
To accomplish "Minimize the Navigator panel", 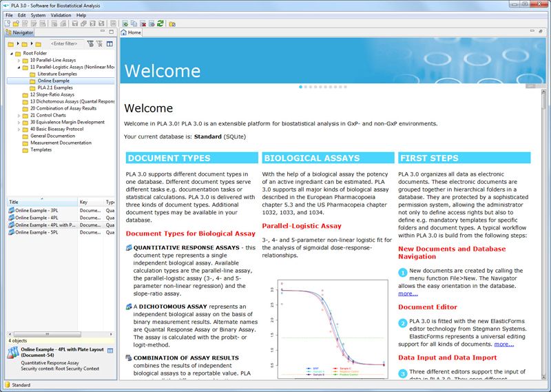I will (103, 31).
